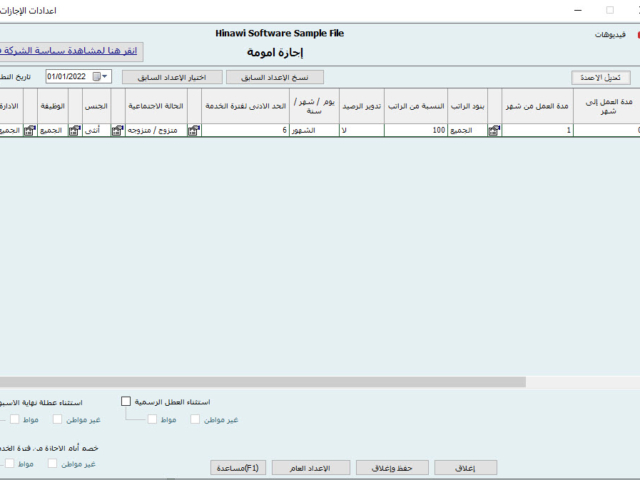Click the lookup icon beside salary items cell
640x480 pixels.
(494, 130)
